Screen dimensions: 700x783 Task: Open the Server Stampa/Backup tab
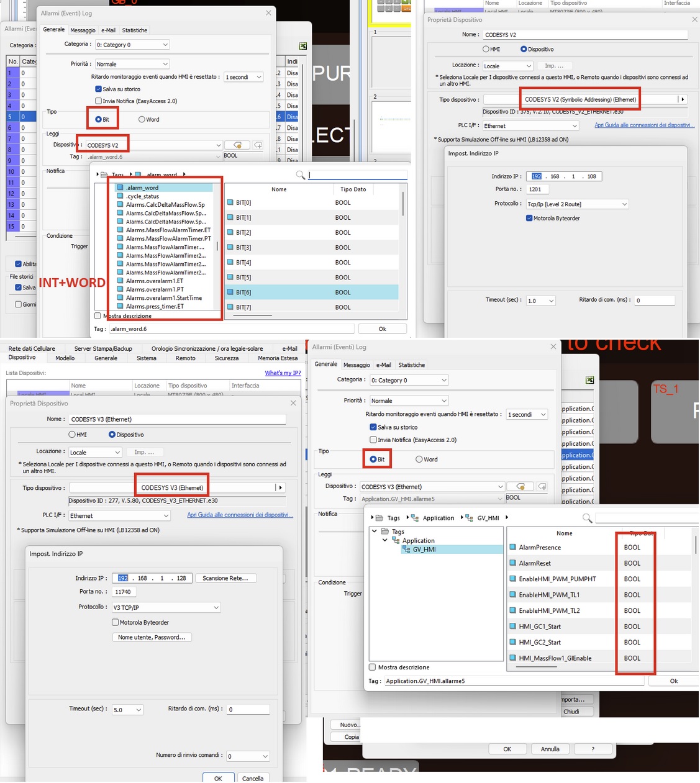(103, 349)
